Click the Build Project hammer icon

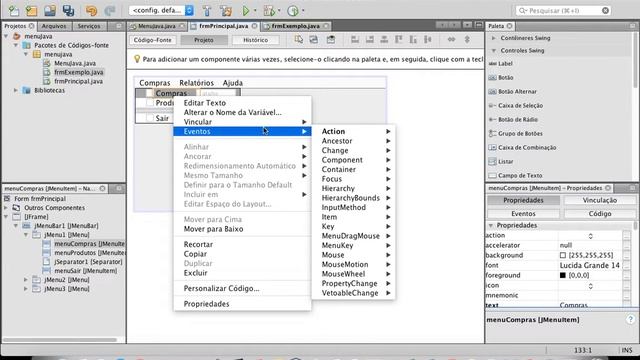207,11
